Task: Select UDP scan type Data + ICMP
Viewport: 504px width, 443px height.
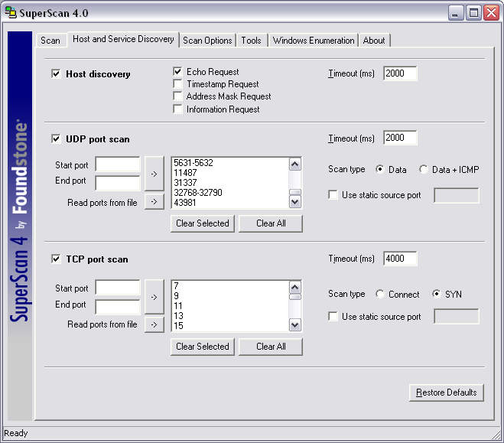Action: pyautogui.click(x=424, y=169)
